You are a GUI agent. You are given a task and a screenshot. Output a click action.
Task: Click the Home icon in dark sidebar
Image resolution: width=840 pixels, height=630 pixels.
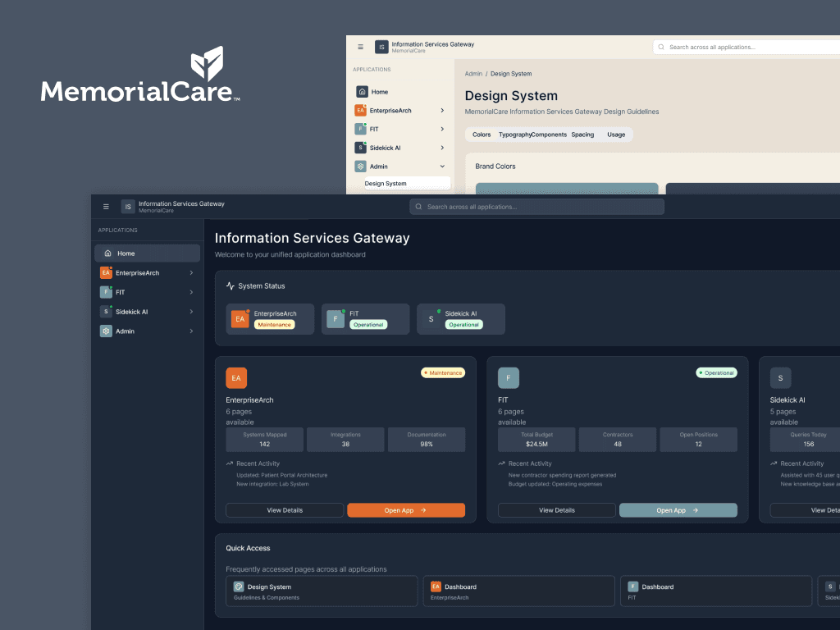pos(107,253)
